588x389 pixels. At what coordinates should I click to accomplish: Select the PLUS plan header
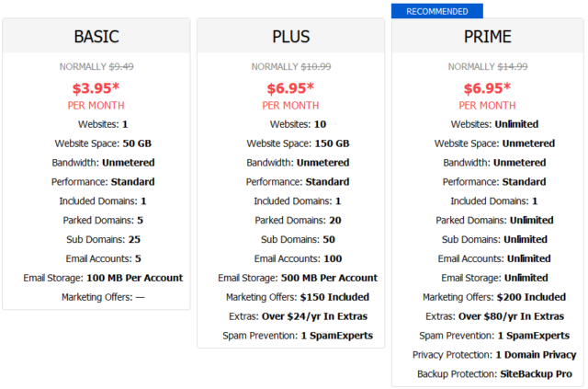click(291, 37)
